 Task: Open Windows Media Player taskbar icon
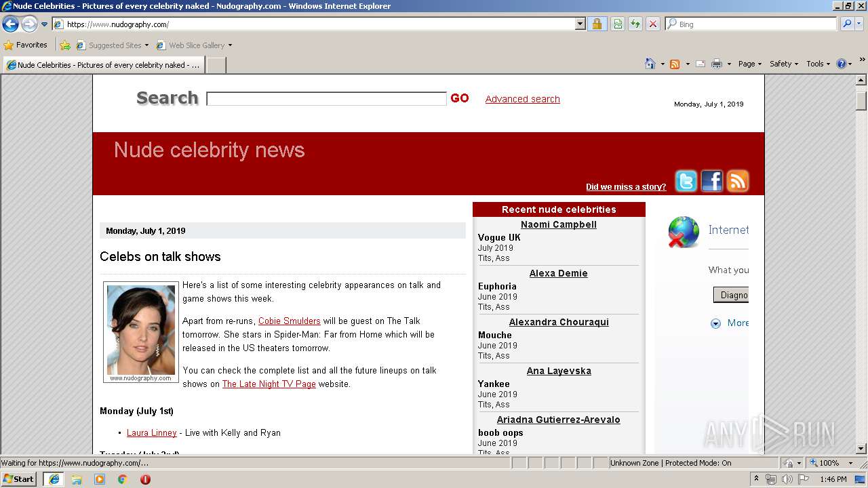click(x=100, y=479)
